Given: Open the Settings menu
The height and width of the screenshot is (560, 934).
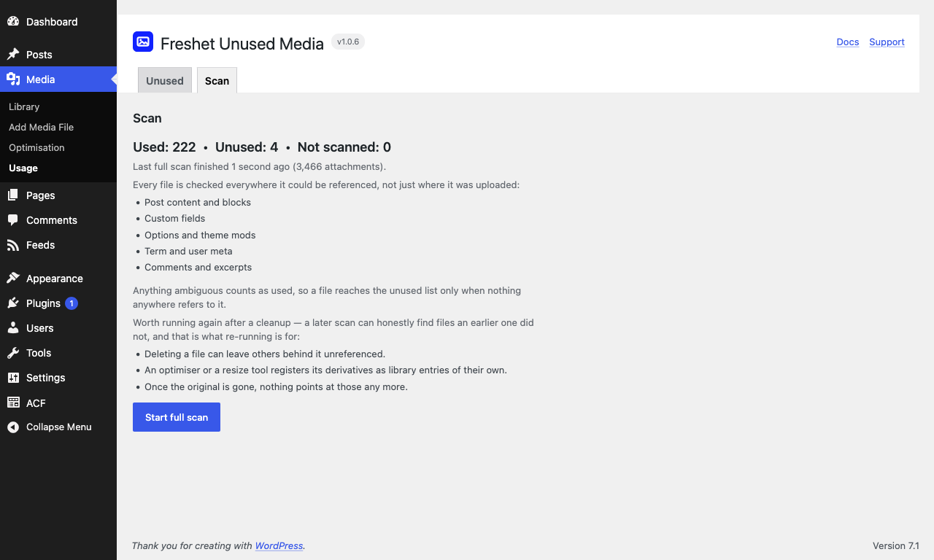Looking at the screenshot, I should pyautogui.click(x=58, y=378).
